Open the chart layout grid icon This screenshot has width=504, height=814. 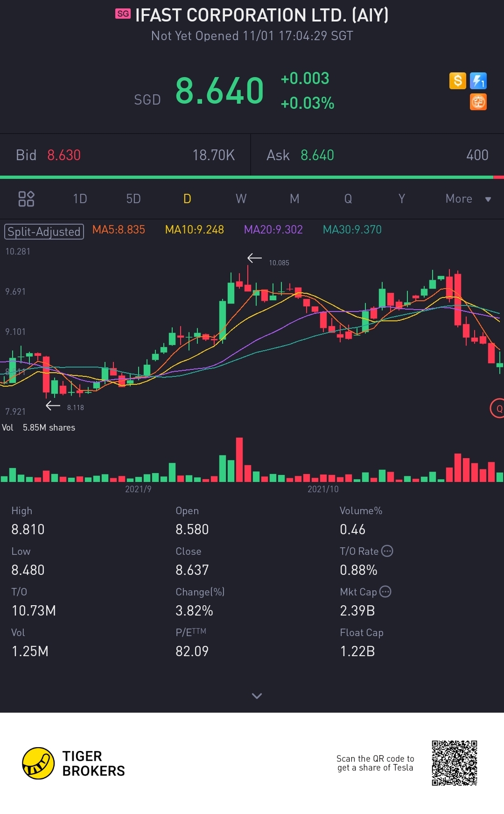pos(26,199)
